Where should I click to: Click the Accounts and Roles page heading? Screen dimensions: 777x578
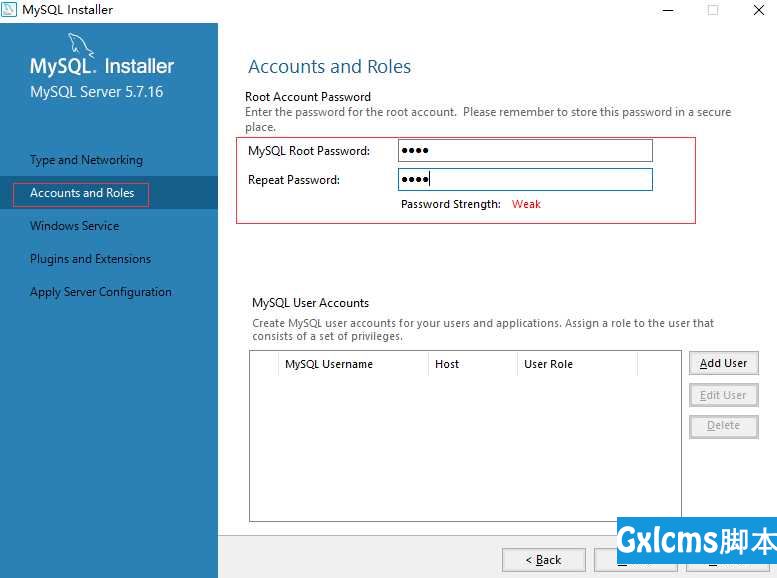coord(330,66)
